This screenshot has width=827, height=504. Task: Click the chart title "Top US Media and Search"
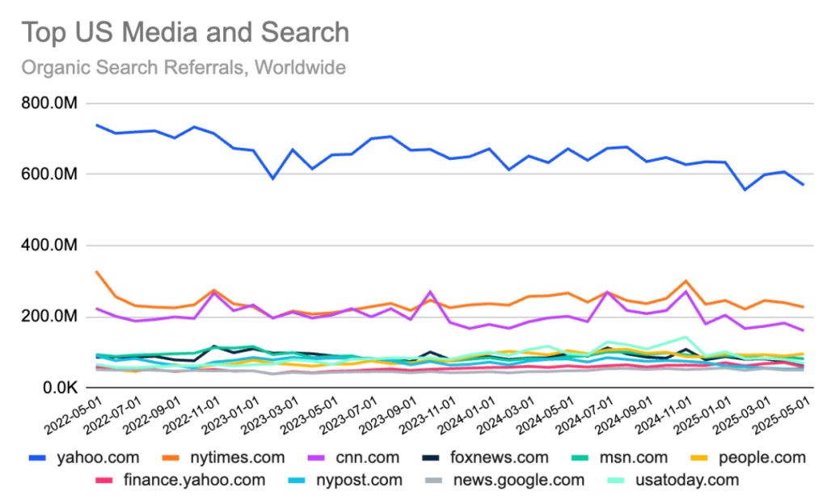pyautogui.click(x=185, y=33)
